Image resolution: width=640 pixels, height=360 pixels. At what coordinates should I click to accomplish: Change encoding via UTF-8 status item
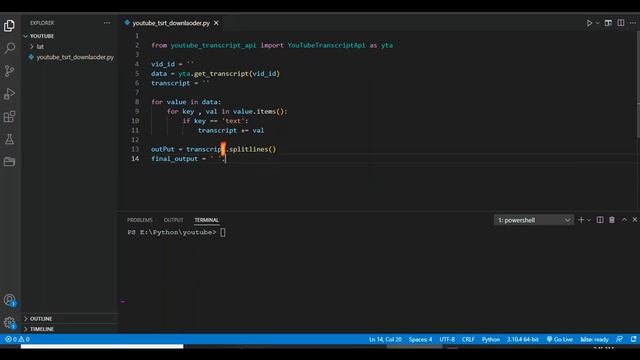click(447, 339)
